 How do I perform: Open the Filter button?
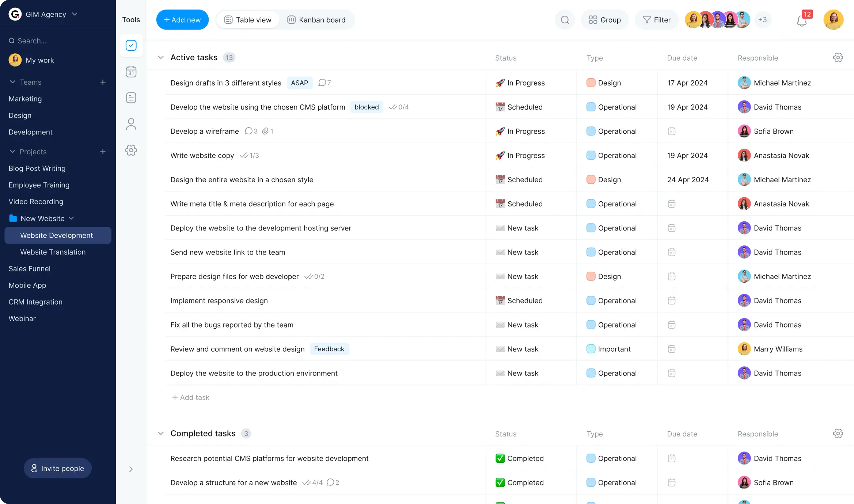[x=656, y=20]
